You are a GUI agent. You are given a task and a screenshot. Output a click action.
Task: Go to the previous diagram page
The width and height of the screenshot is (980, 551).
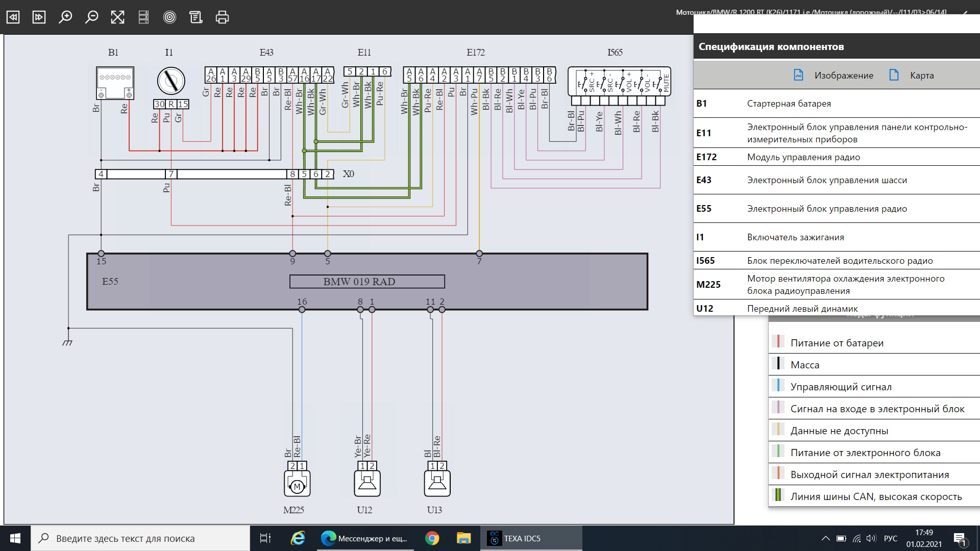tap(13, 17)
